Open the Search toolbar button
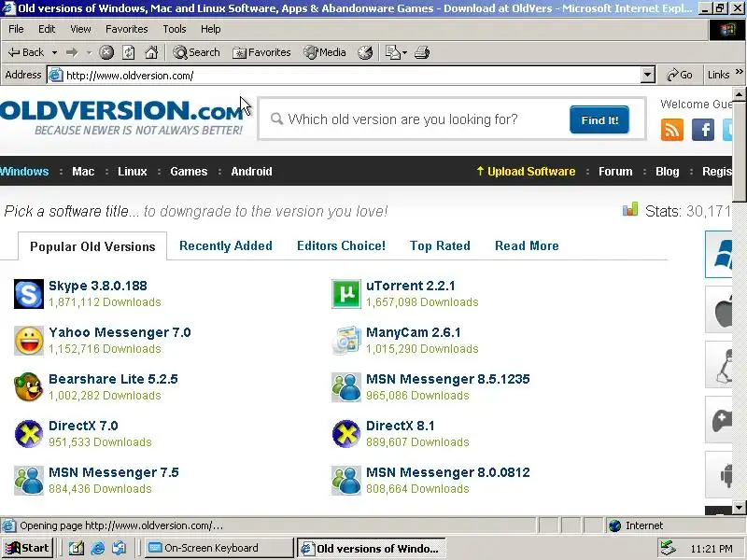The image size is (747, 560). tap(196, 52)
